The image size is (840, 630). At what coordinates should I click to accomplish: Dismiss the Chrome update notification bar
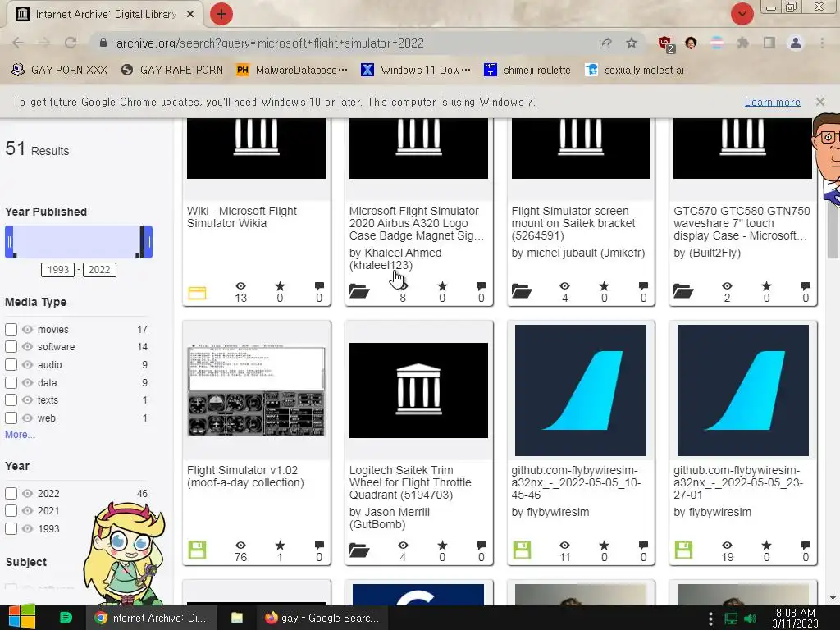pos(819,101)
